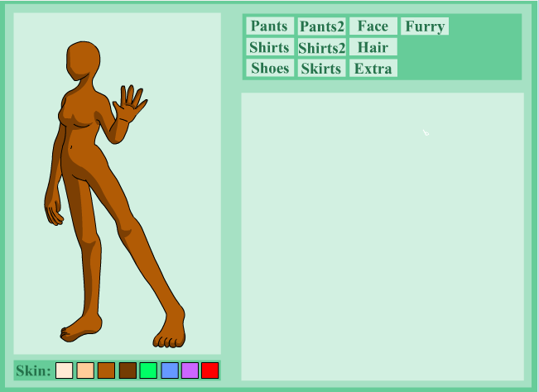
Task: Select the Skirts category
Action: pos(321,68)
